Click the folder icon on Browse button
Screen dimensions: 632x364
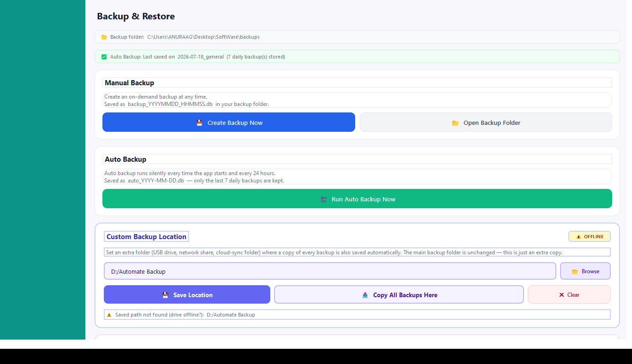[x=575, y=271]
